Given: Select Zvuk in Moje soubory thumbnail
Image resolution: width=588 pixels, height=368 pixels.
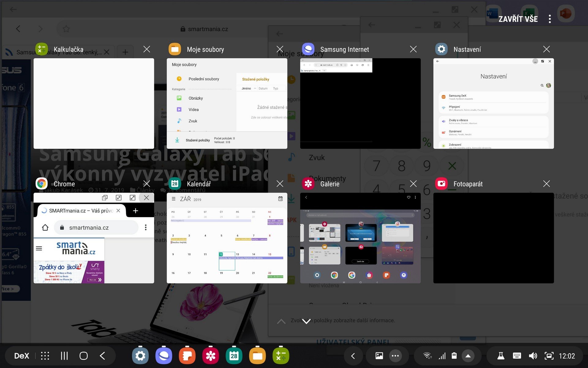Looking at the screenshot, I should click(x=193, y=121).
